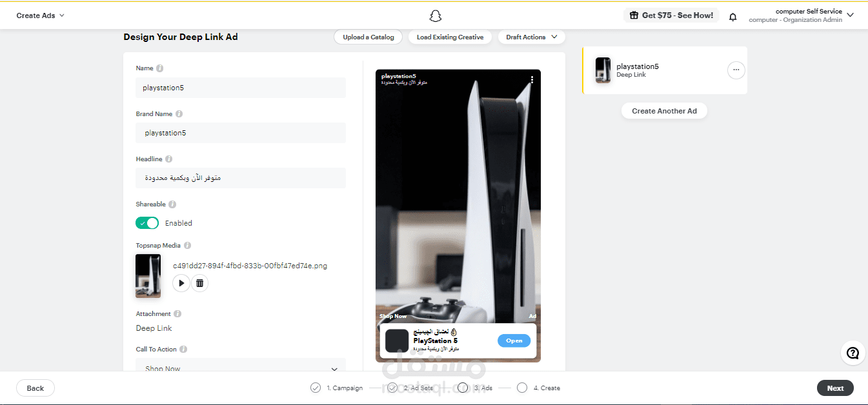Click the gift icon for the $75 offer
The height and width of the screenshot is (405, 868).
click(634, 15)
